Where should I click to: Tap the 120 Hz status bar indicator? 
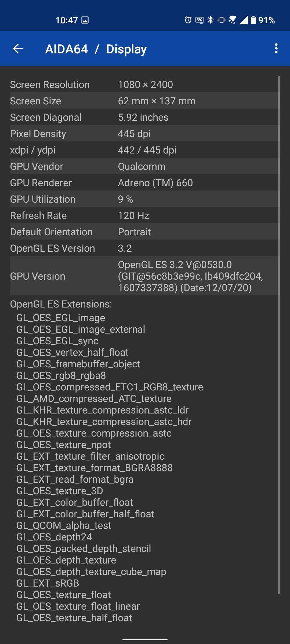200,20
